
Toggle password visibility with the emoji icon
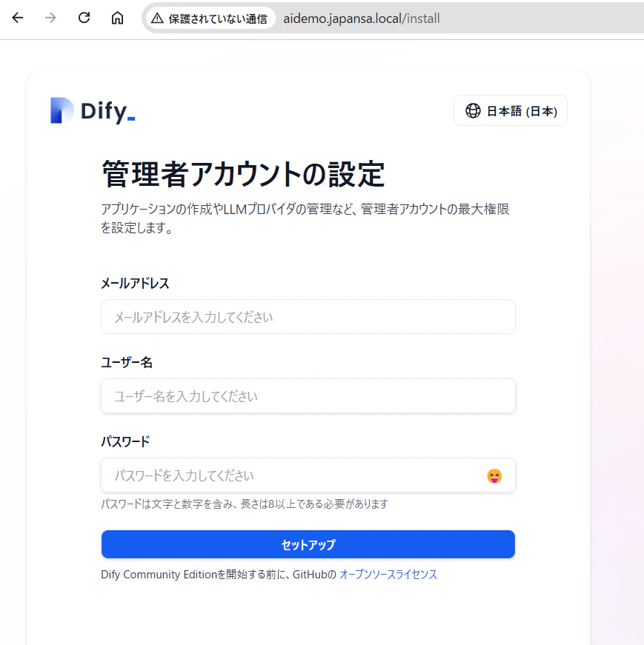(x=494, y=476)
